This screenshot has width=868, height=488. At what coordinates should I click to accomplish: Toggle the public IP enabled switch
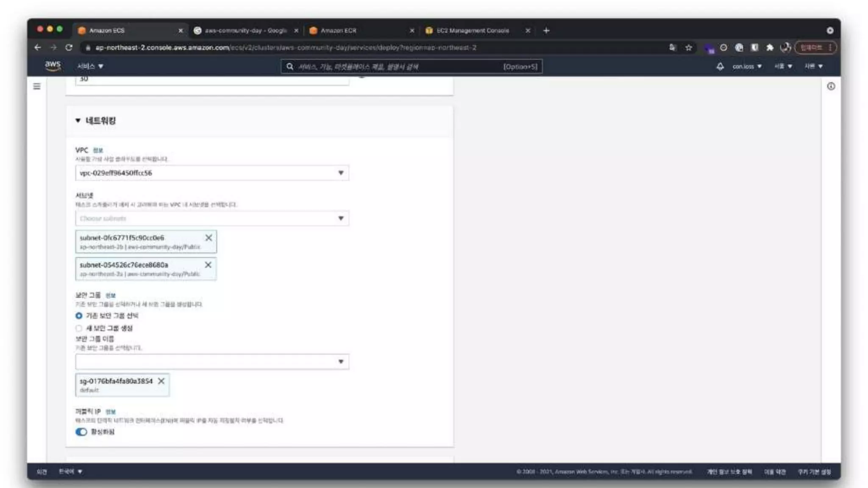[x=81, y=432]
